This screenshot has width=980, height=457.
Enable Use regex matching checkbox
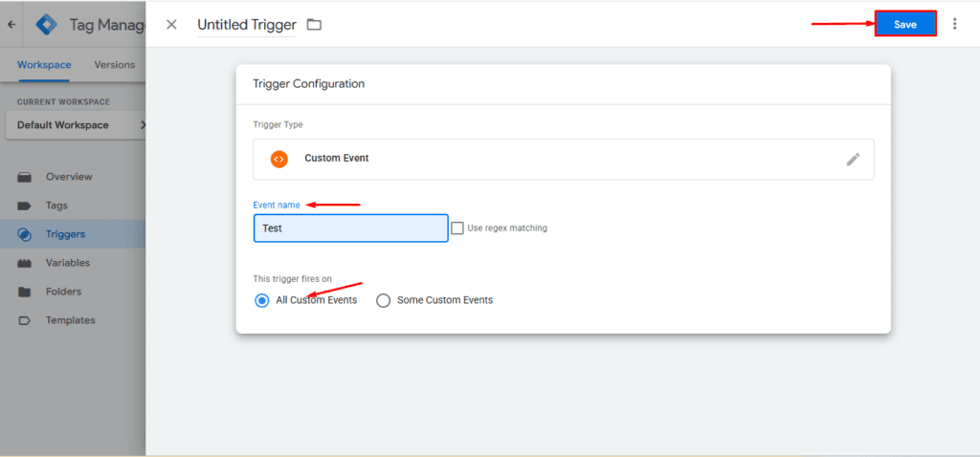(458, 228)
